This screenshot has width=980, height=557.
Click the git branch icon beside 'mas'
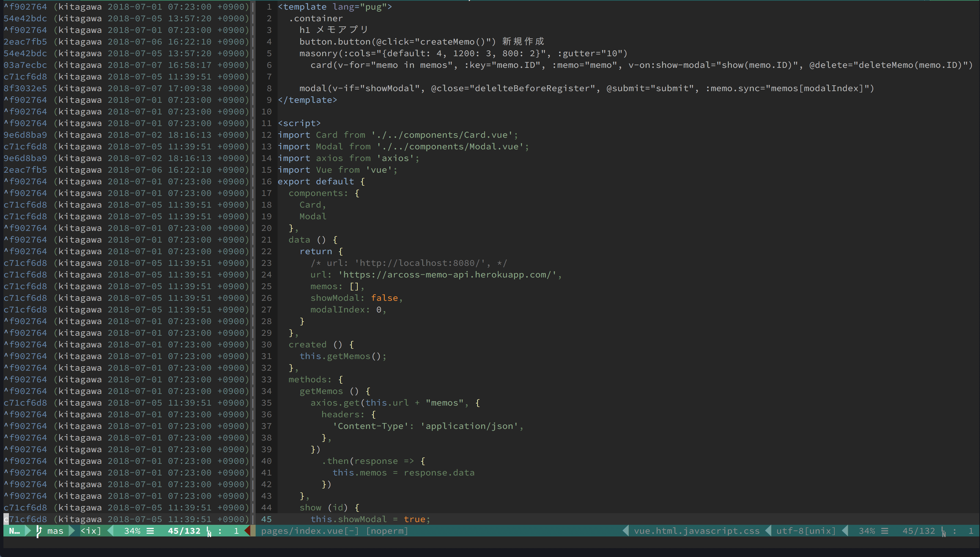click(39, 531)
